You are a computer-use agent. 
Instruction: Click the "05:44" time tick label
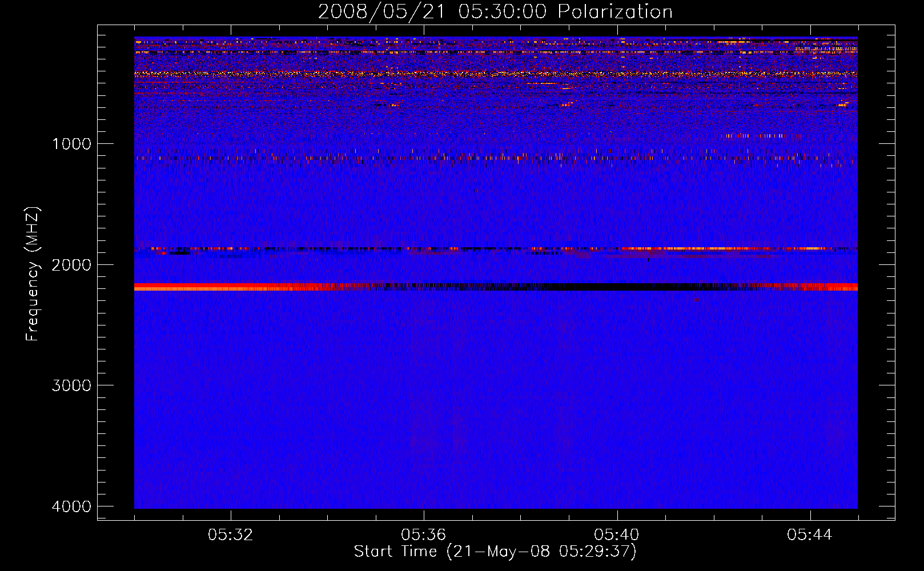point(810,534)
